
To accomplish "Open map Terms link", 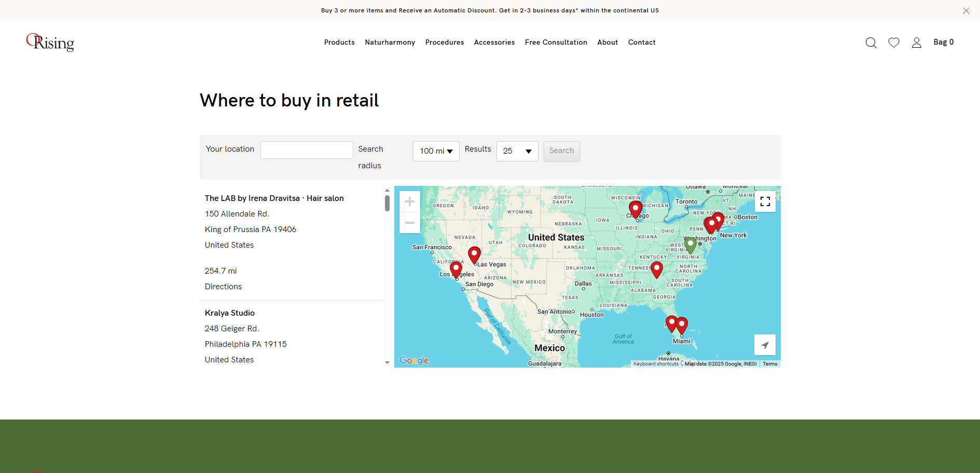I will [x=770, y=364].
